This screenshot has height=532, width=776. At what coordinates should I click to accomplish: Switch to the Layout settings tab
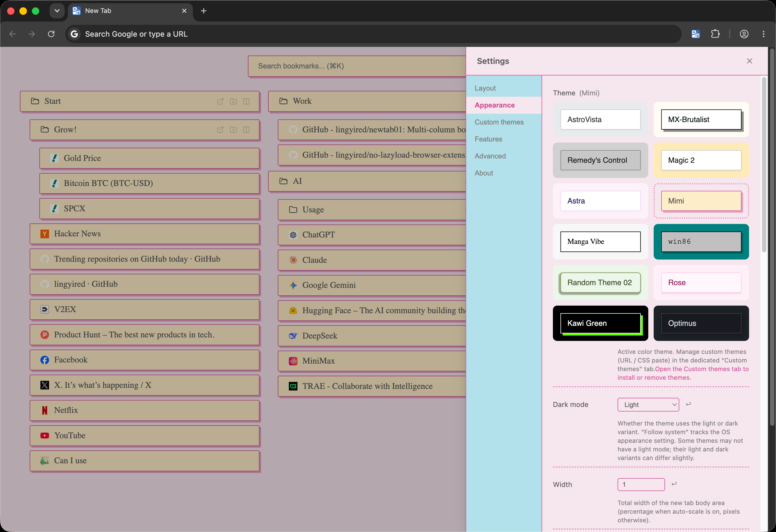504,88
